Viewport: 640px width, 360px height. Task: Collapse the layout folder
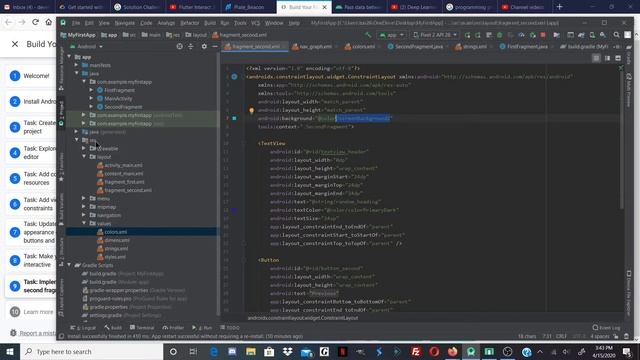coord(84,156)
